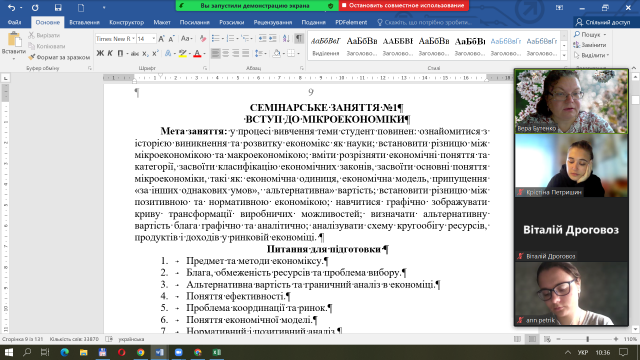
Task: Switch to Read Mode view in the status bar
Action: [517, 339]
